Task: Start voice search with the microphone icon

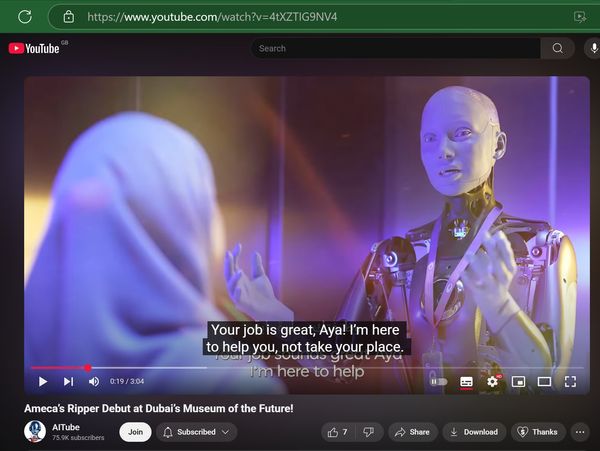Action: [x=593, y=48]
